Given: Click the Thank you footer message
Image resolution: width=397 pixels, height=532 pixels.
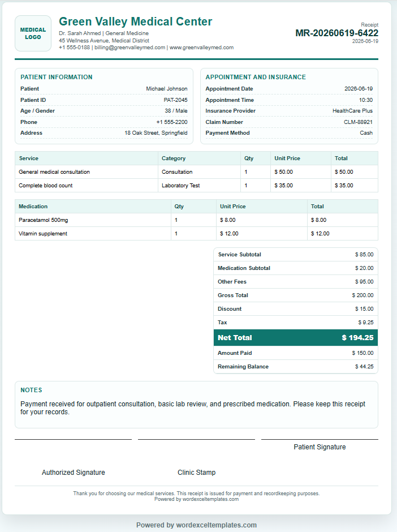Looking at the screenshot, I should pyautogui.click(x=196, y=494).
